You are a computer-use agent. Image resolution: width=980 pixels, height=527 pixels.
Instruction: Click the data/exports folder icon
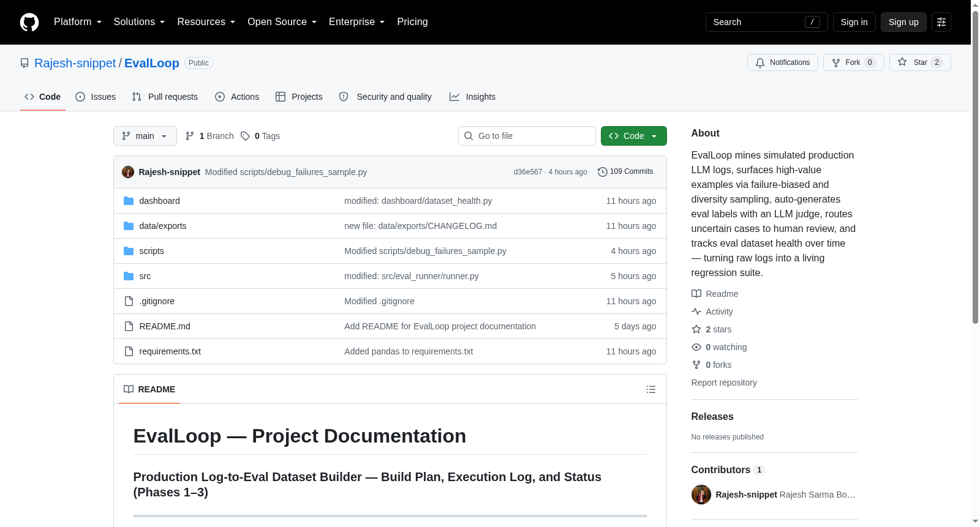(129, 226)
